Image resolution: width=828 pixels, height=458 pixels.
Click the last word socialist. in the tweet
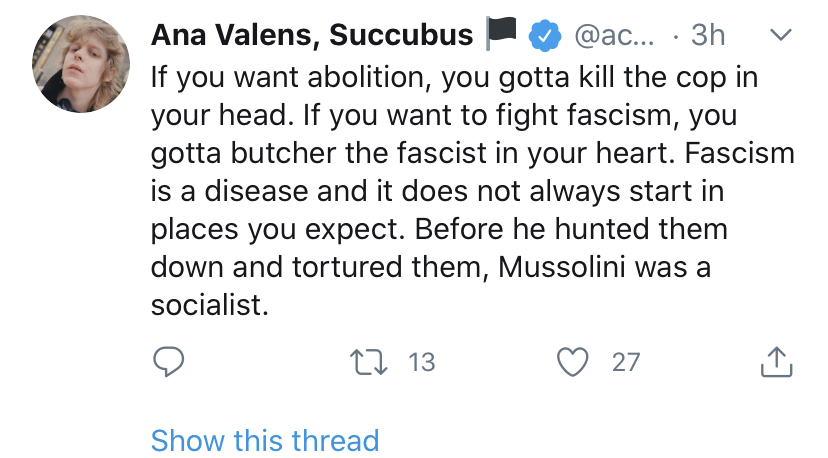pos(210,306)
